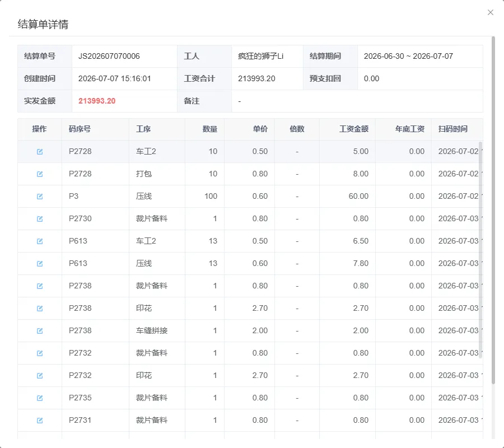Click the table's inner vertical scrollbar
Image resolution: width=504 pixels, height=448 pixels.
pyautogui.click(x=480, y=250)
